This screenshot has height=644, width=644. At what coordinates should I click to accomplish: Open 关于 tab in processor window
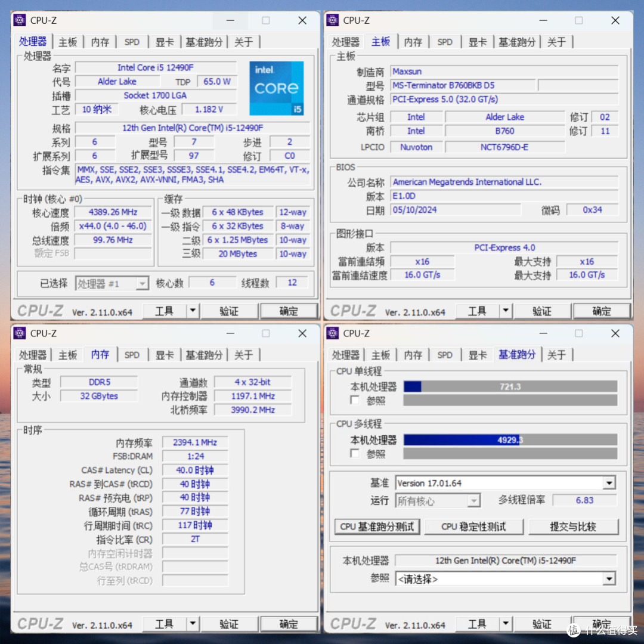pos(243,42)
